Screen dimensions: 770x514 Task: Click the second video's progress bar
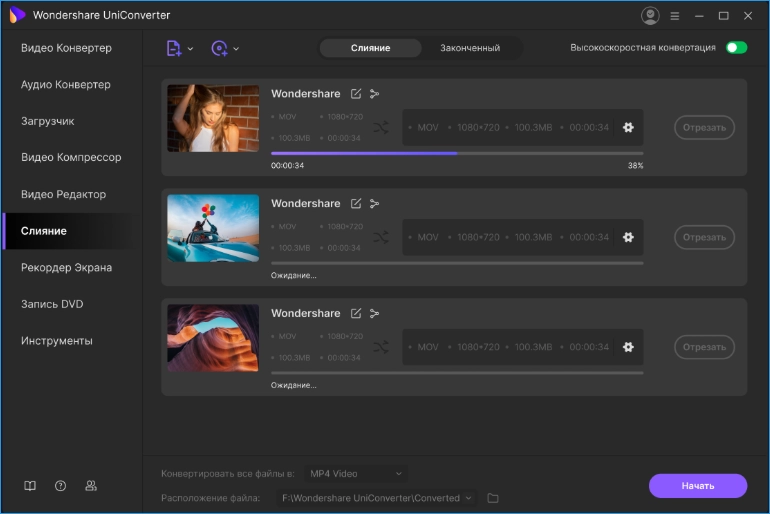coord(457,264)
